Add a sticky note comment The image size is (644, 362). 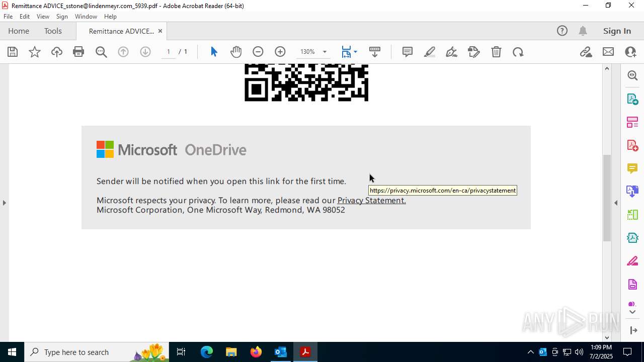pyautogui.click(x=408, y=52)
